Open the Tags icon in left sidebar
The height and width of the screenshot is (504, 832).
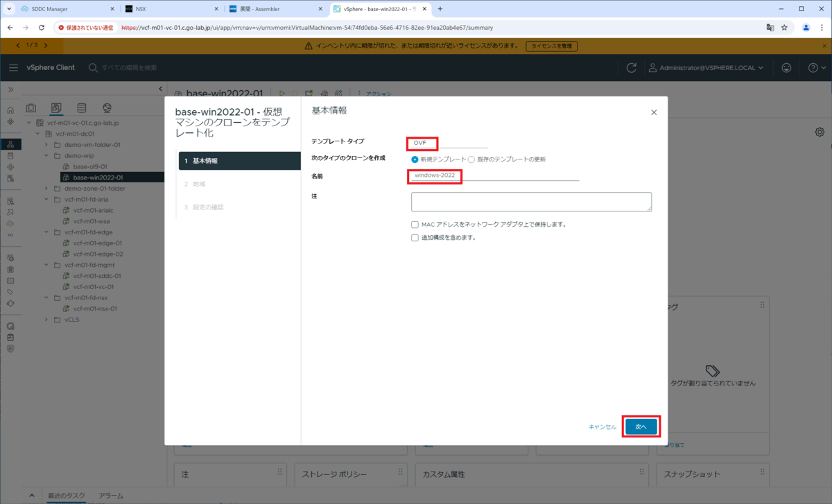[10, 292]
